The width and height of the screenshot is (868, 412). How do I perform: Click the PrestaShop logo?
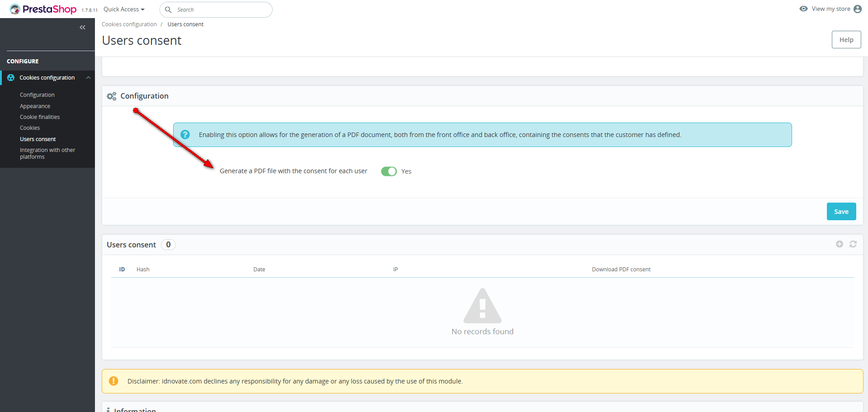pyautogui.click(x=43, y=9)
